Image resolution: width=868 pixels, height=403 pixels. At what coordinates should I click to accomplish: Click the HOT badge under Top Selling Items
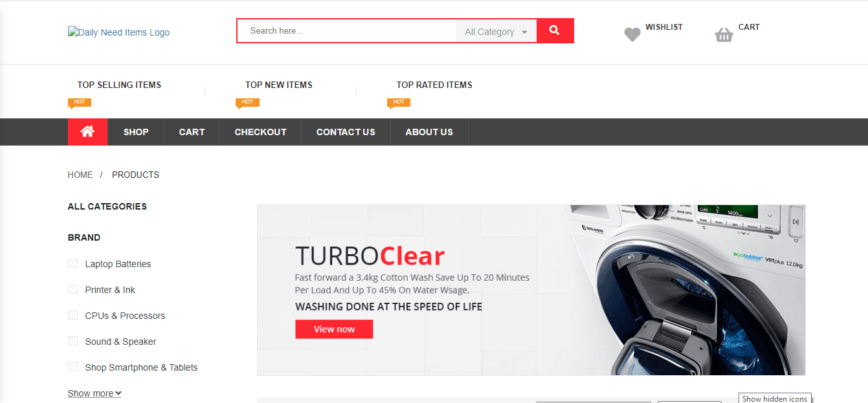tap(80, 102)
